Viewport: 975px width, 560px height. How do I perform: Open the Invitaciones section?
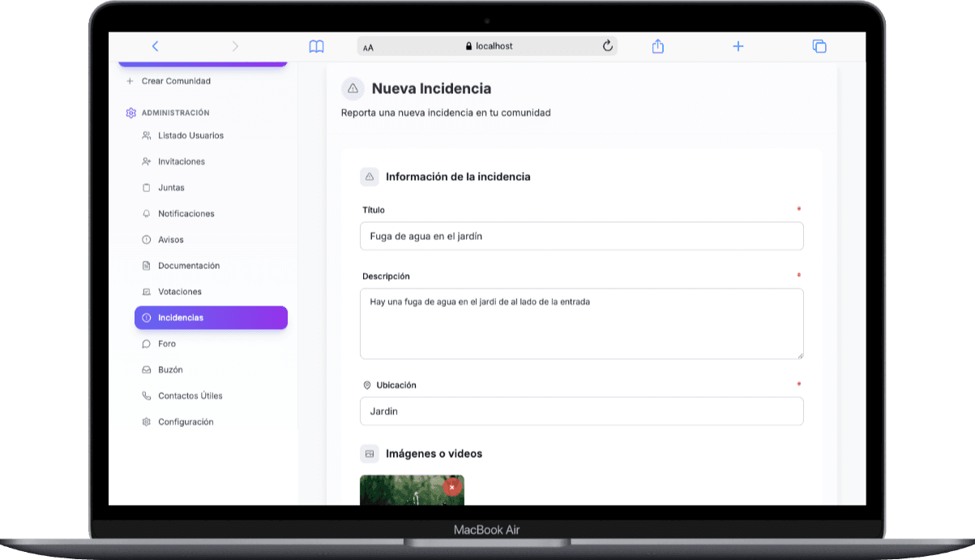(182, 161)
